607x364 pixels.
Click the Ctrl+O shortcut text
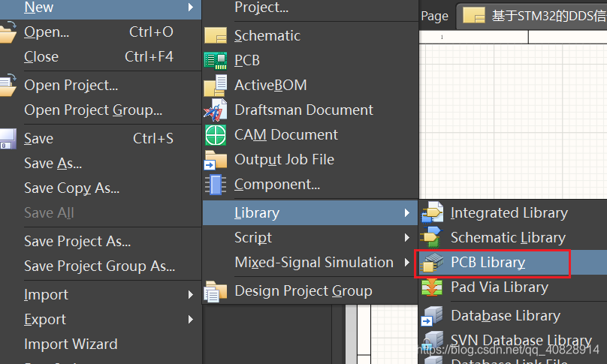point(151,32)
